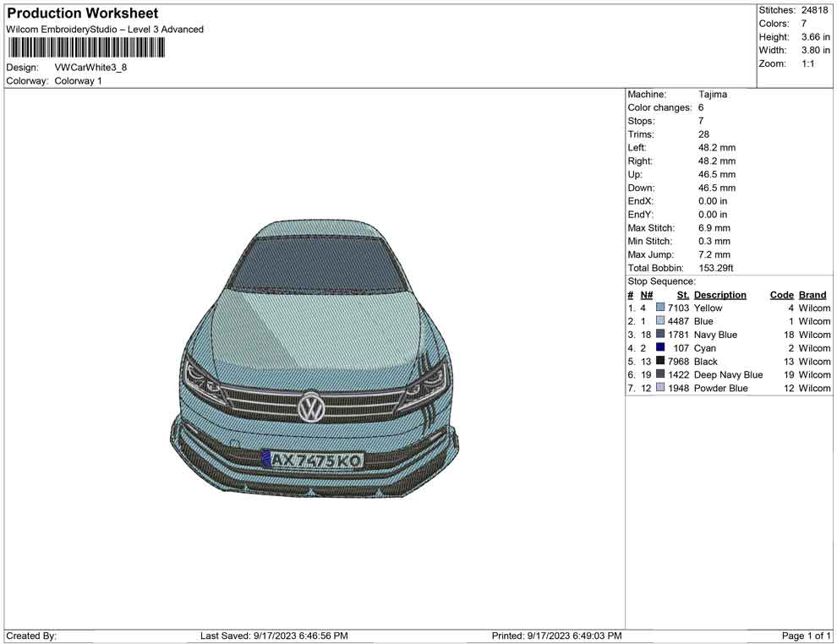Click the Black 7968 color swatch
This screenshot has height=644, width=837.
[x=660, y=361]
